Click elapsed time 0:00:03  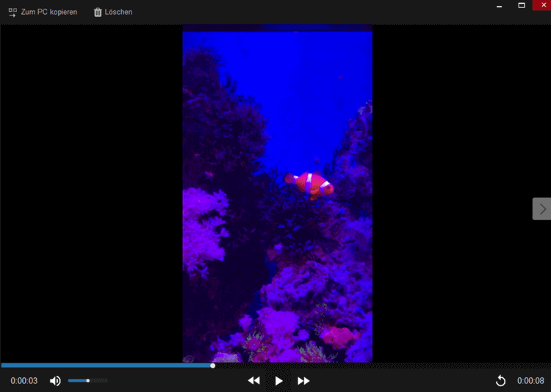pos(24,381)
